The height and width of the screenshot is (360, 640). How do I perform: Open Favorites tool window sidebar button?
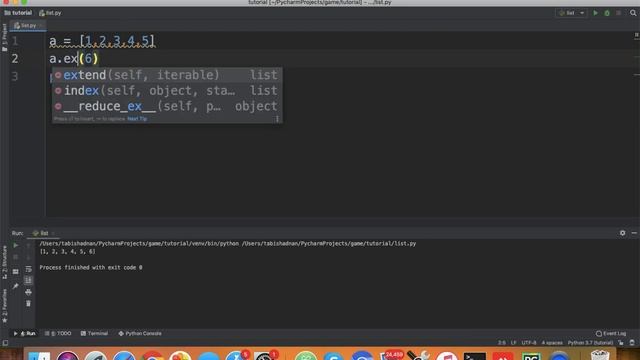coord(4,306)
